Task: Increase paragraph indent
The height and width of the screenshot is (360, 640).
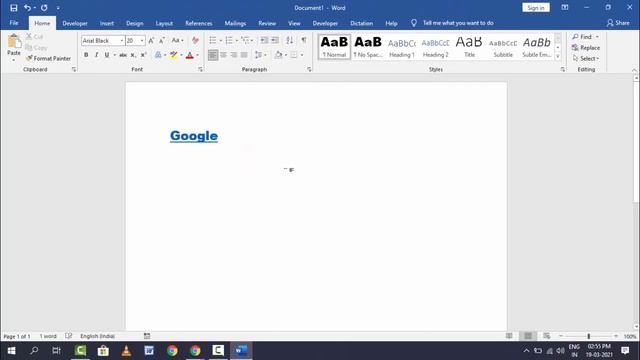Action: 275,40
